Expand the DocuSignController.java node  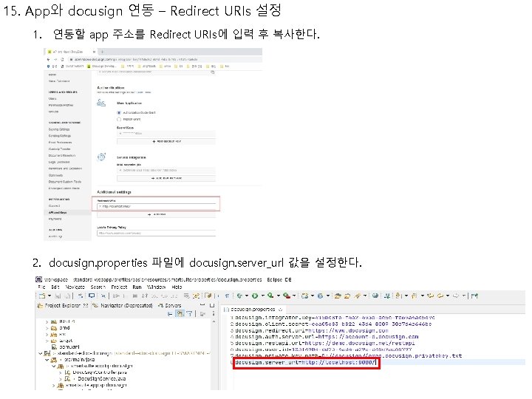[x=61, y=372]
